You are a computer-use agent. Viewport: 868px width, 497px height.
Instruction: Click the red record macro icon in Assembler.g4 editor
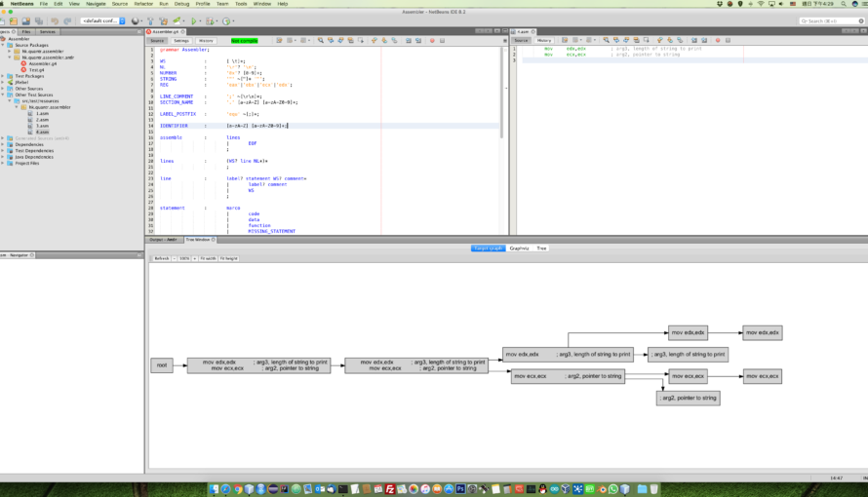pyautogui.click(x=432, y=40)
